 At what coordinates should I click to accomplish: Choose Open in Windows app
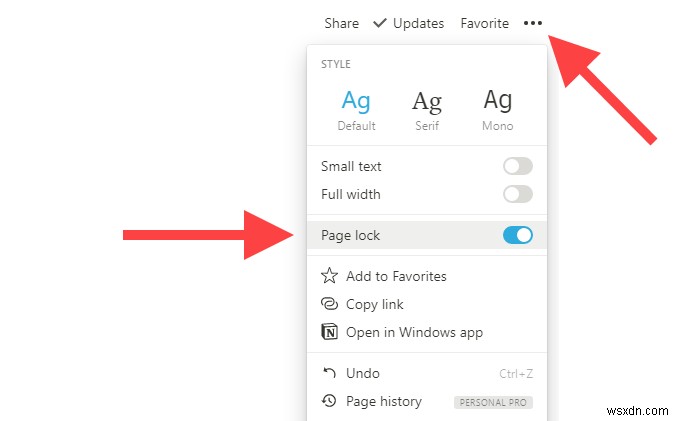click(414, 332)
